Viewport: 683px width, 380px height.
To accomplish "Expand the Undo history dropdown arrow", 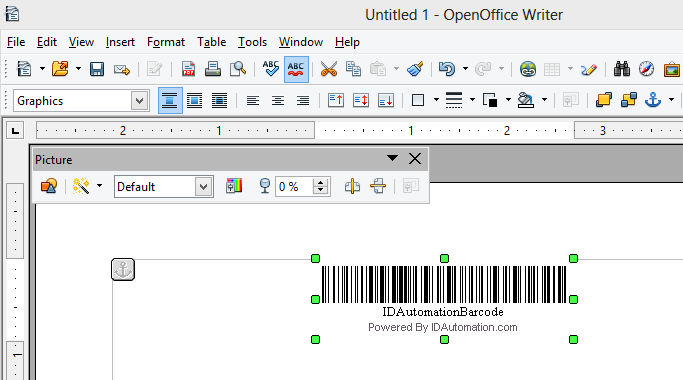I will tap(465, 69).
